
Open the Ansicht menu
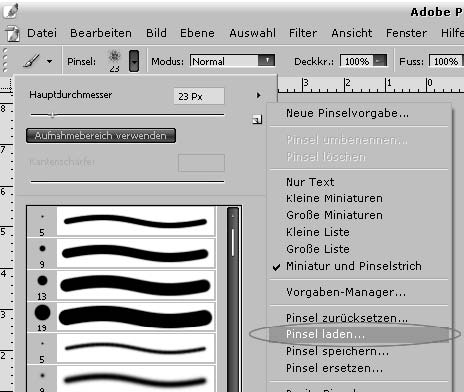pos(352,33)
